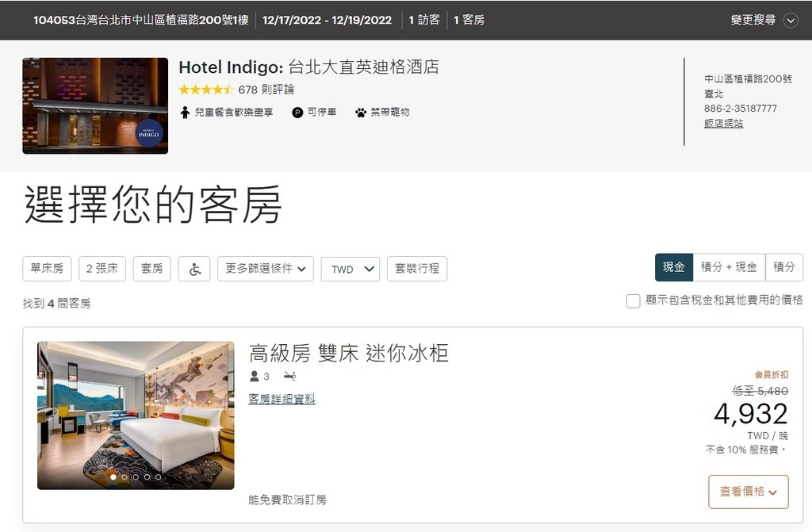
Task: Click the 中山區植福路200號 address
Action: 748,78
